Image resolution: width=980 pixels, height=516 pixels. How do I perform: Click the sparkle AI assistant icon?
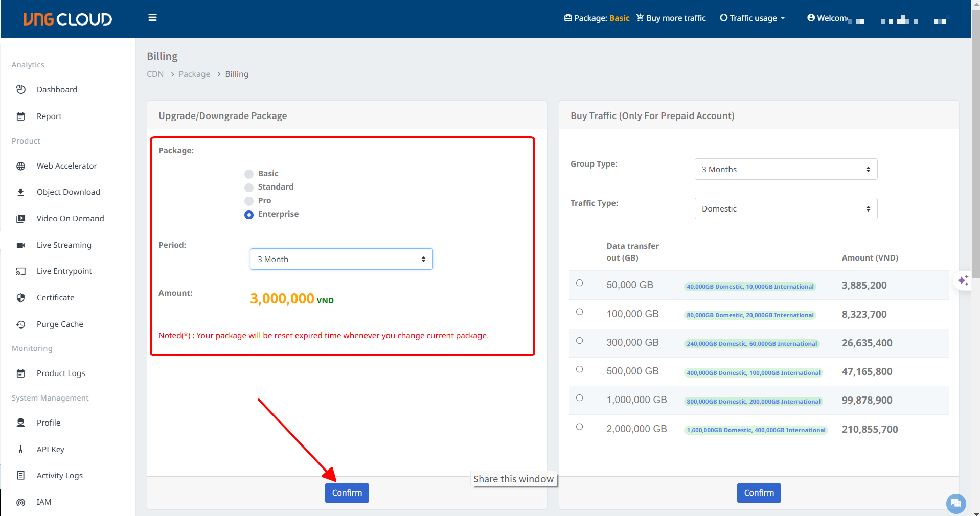[963, 280]
